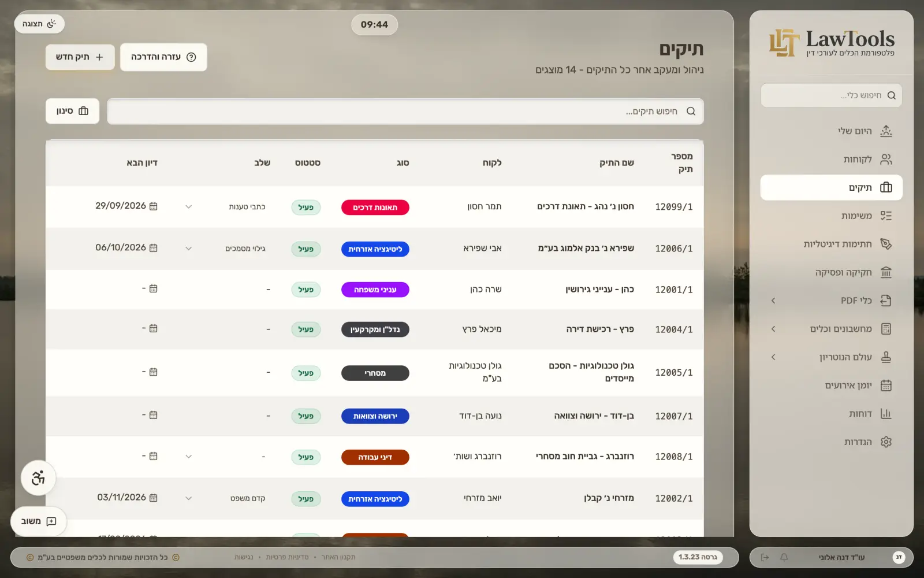Image resolution: width=924 pixels, height=578 pixels.
Task: Expand row 12002/1 stage chevron
Action: point(188,498)
